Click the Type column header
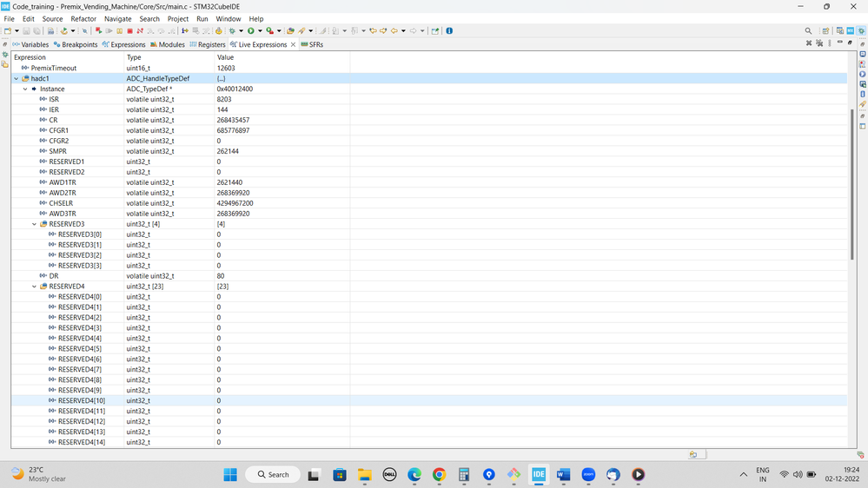The image size is (868, 488). pos(169,57)
